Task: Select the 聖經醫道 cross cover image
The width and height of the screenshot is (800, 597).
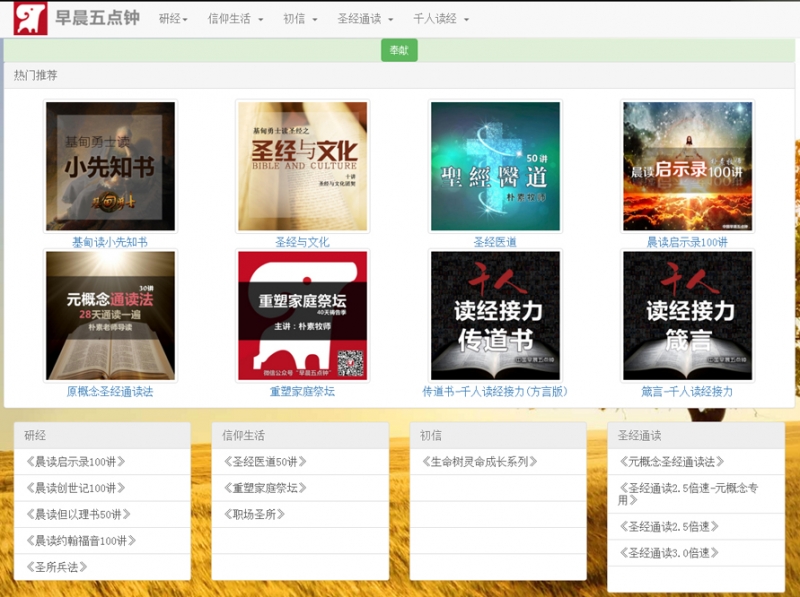Action: [495, 166]
